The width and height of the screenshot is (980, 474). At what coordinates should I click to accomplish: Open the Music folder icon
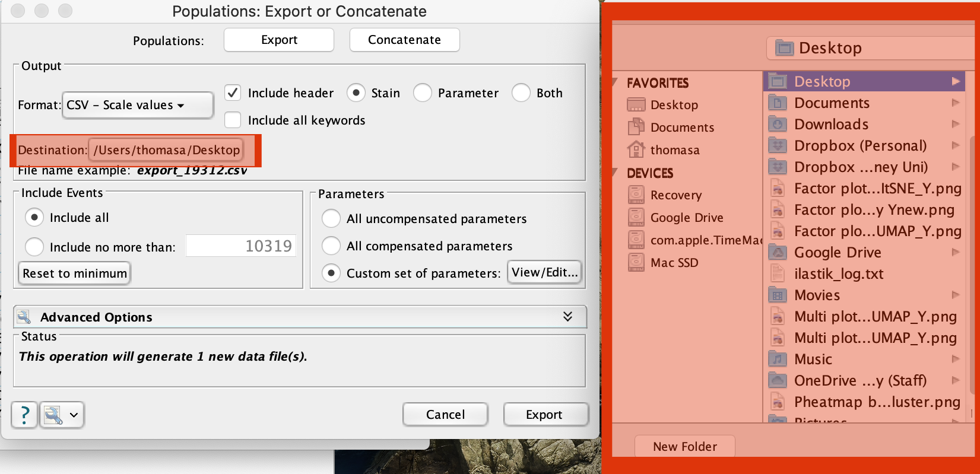tap(778, 360)
